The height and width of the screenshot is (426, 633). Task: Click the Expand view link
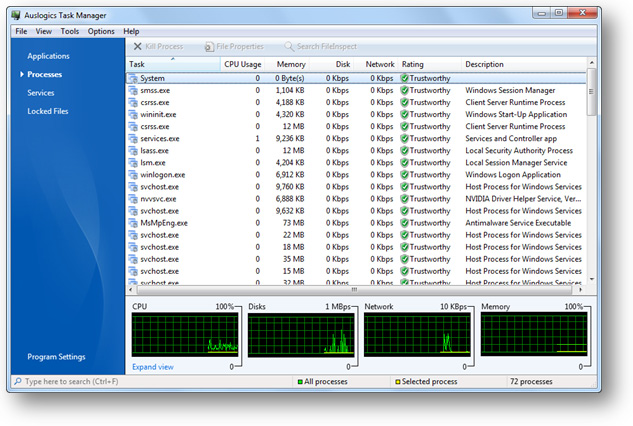coord(153,367)
